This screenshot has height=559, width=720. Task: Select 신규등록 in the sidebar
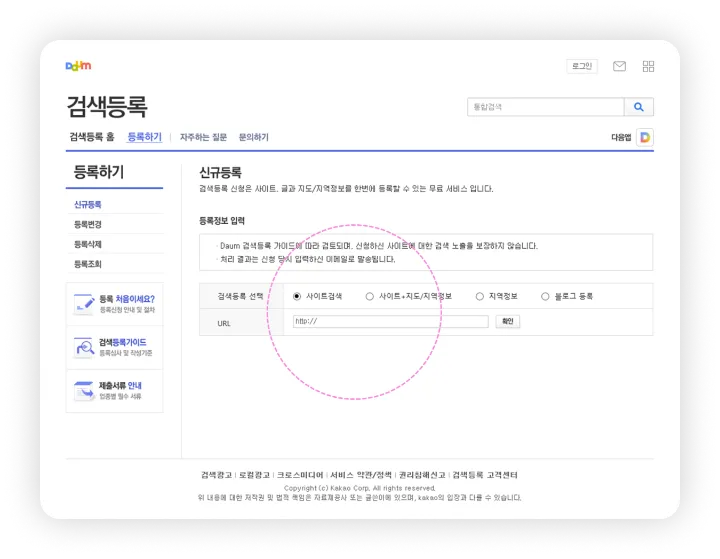coord(88,204)
